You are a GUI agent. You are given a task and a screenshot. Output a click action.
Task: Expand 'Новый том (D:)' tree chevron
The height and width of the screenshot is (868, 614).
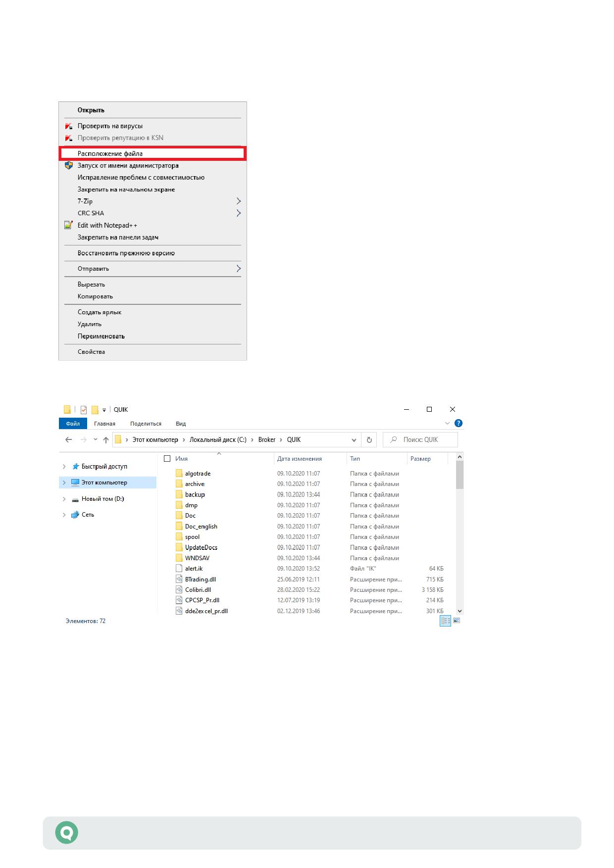coord(64,499)
